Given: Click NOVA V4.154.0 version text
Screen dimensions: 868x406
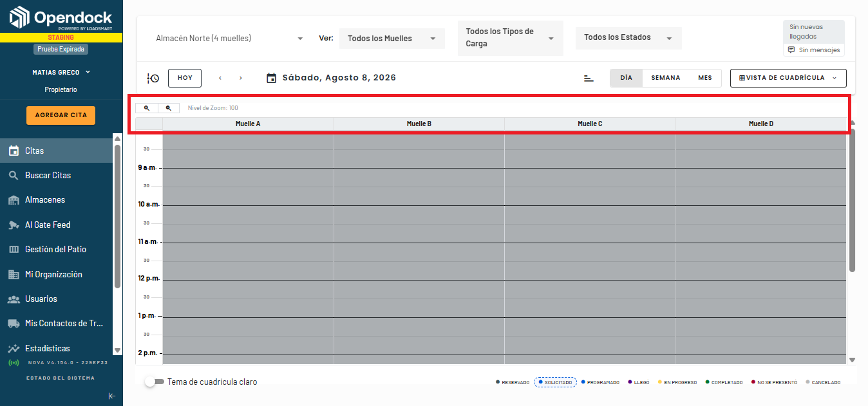Looking at the screenshot, I should pyautogui.click(x=68, y=363).
